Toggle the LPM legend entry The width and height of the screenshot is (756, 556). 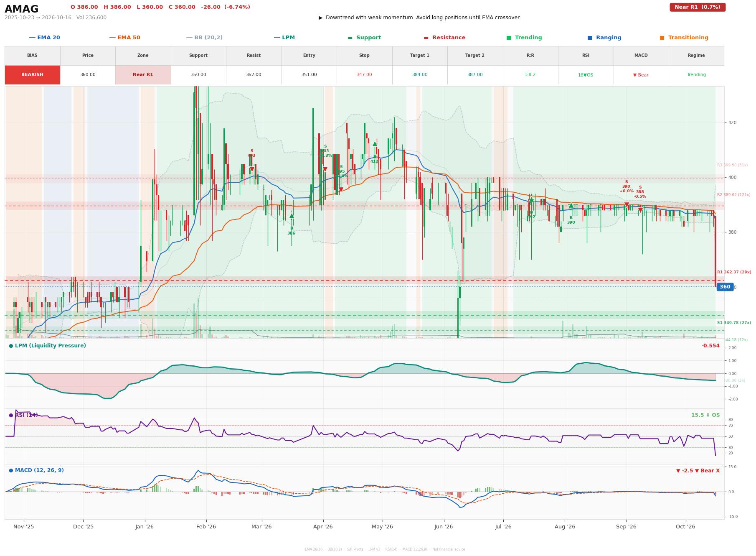click(284, 38)
